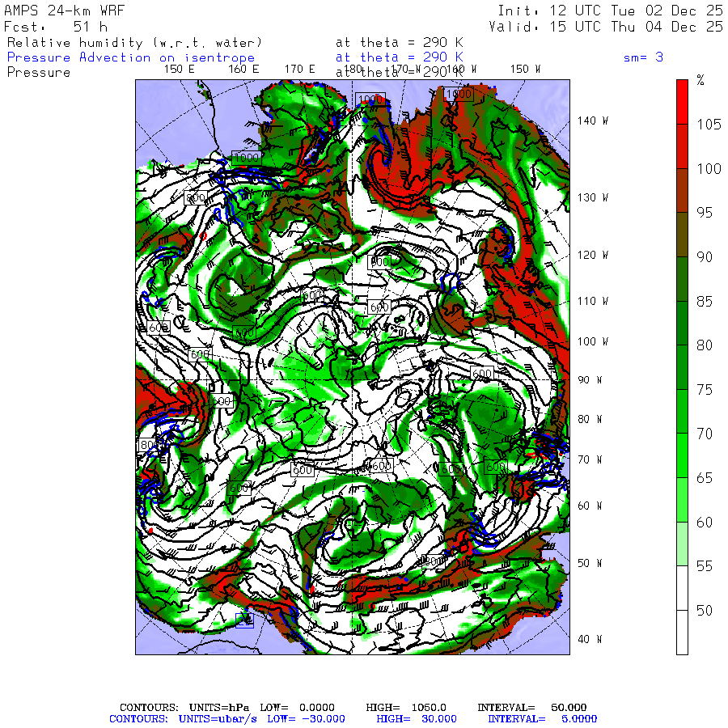
Task: Select the "Fcst: 51 h" forecast hour text
Action: [x=56, y=27]
